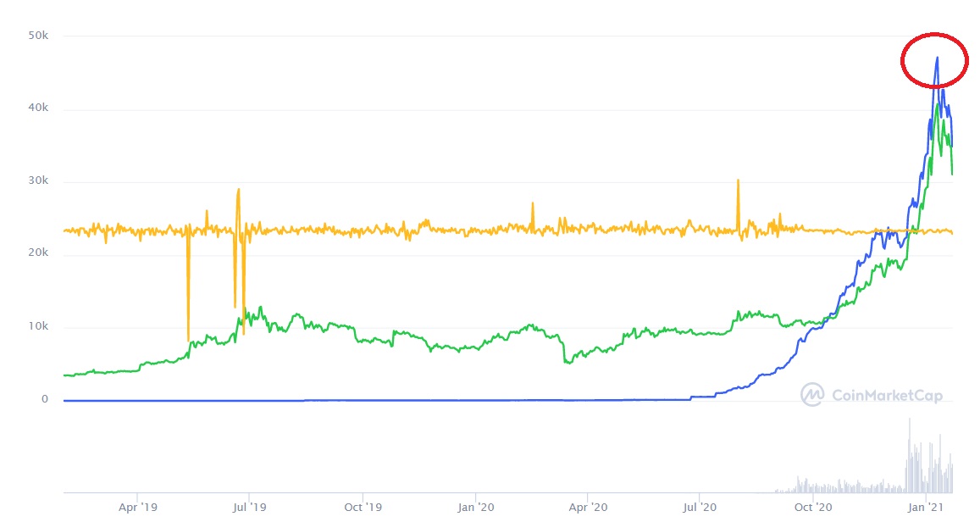The width and height of the screenshot is (980, 522).
Task: Select the 20k y-axis label
Action: tap(38, 253)
